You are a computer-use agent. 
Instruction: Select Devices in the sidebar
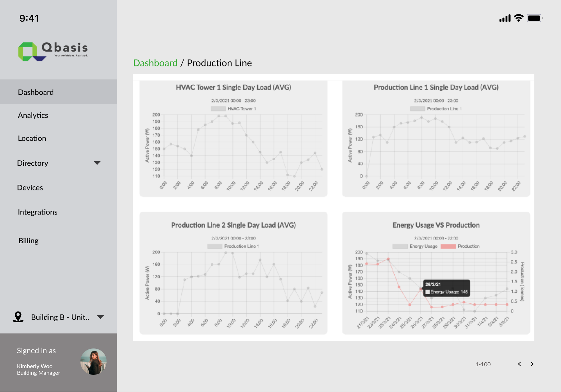[30, 188]
